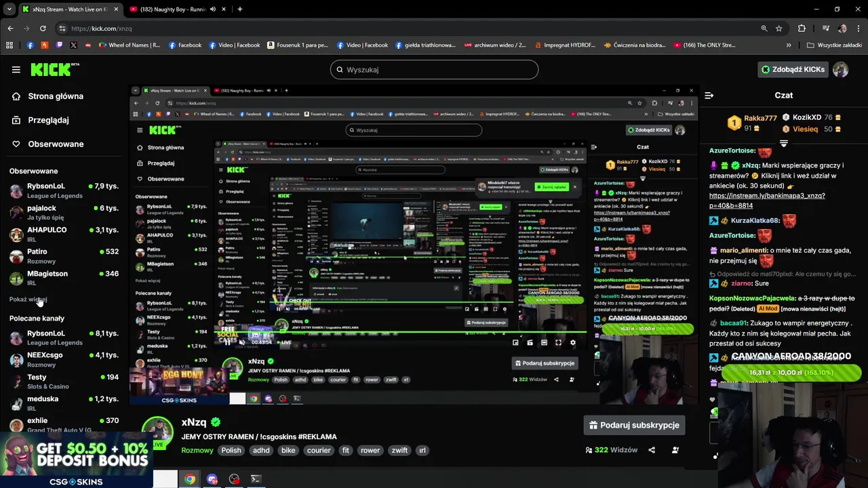868x488 pixels.
Task: Select AHAPULCO channel in main sidebar
Action: pos(64,235)
